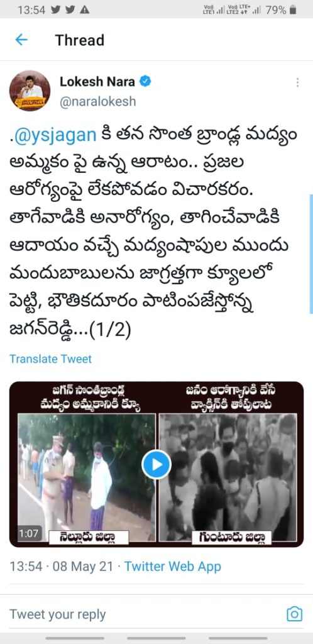Open the three-dot tweet options menu
Image resolution: width=313 pixels, height=644 pixels.
[297, 82]
